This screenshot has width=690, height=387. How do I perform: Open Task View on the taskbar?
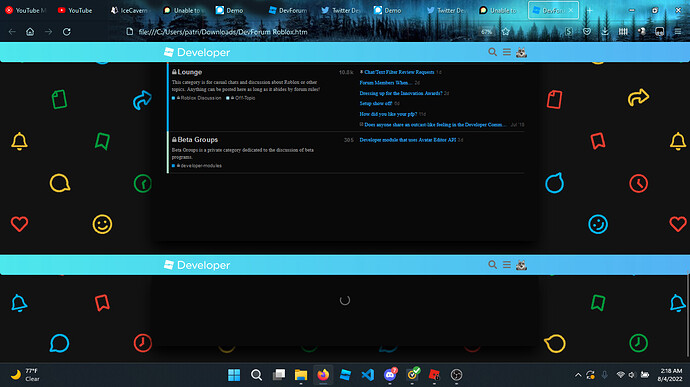pyautogui.click(x=279, y=375)
